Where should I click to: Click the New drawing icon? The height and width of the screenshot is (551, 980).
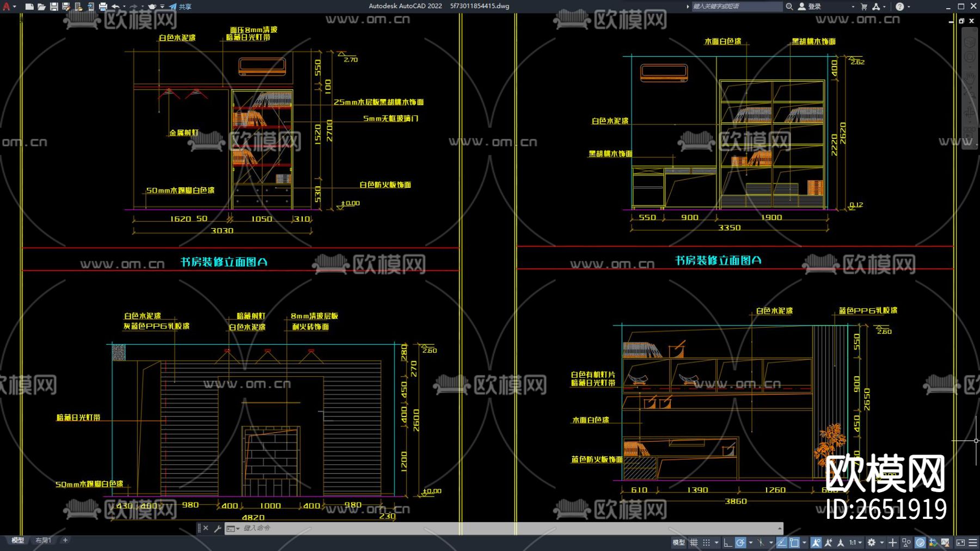click(x=29, y=7)
